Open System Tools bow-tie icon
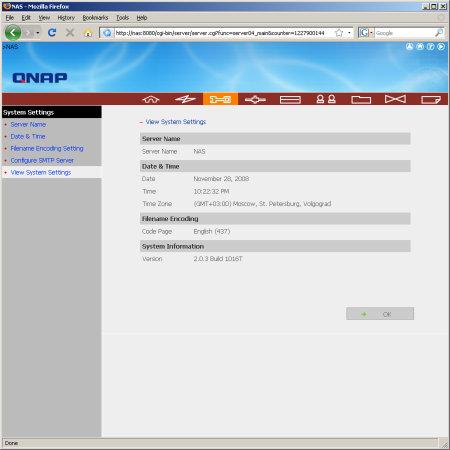The height and width of the screenshot is (450, 450). coord(395,99)
